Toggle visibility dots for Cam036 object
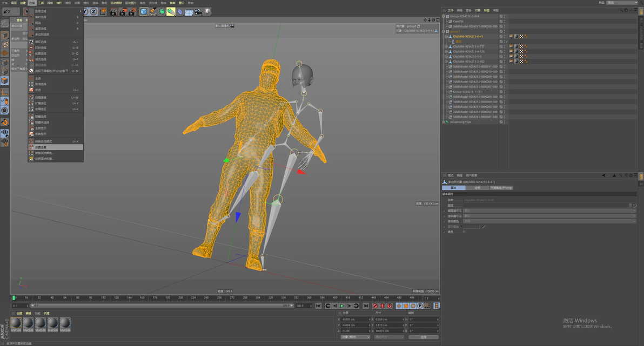Screen dimensions: 644x346 505,22
